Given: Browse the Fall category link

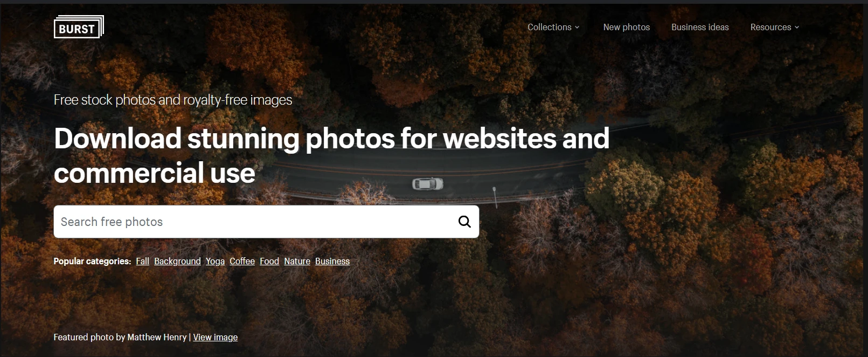Looking at the screenshot, I should click(x=143, y=261).
